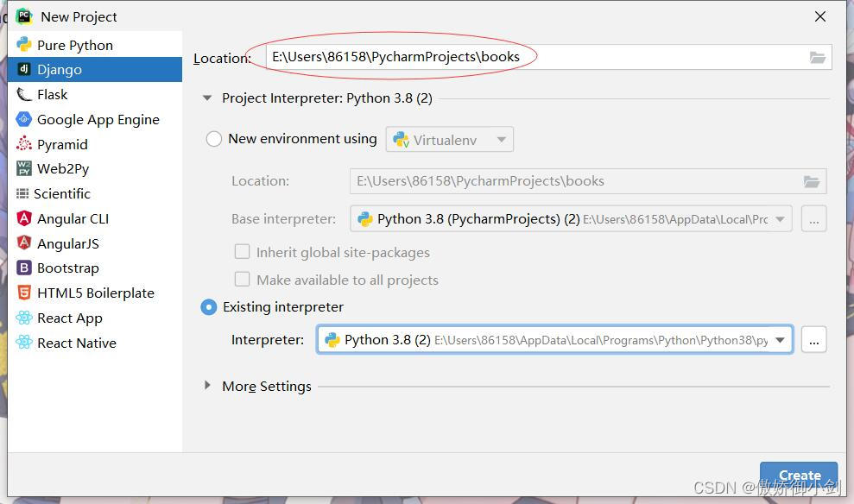Viewport: 854px width, 504px height.
Task: Close the New Project dialog
Action: pyautogui.click(x=820, y=16)
